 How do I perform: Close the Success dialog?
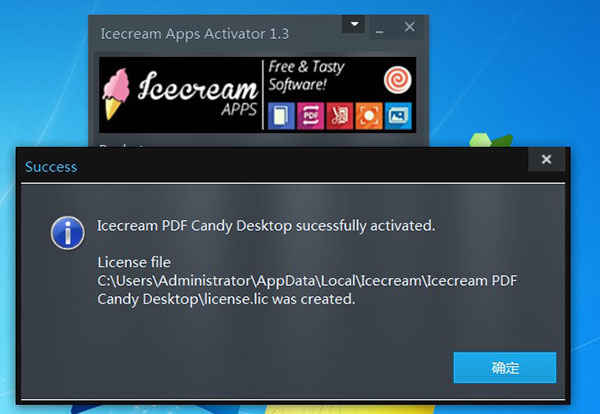[546, 159]
